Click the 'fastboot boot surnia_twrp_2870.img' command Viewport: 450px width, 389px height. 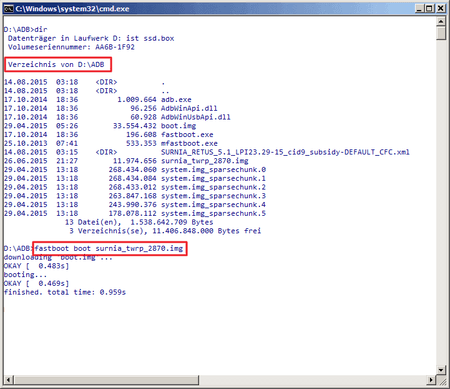click(x=109, y=248)
